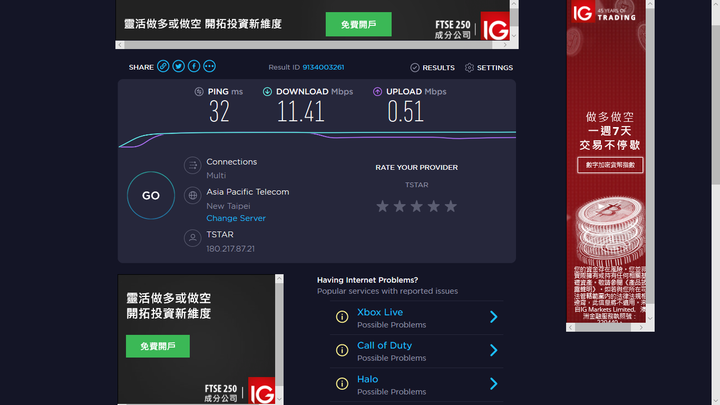Rate provider three stars

coord(416,206)
